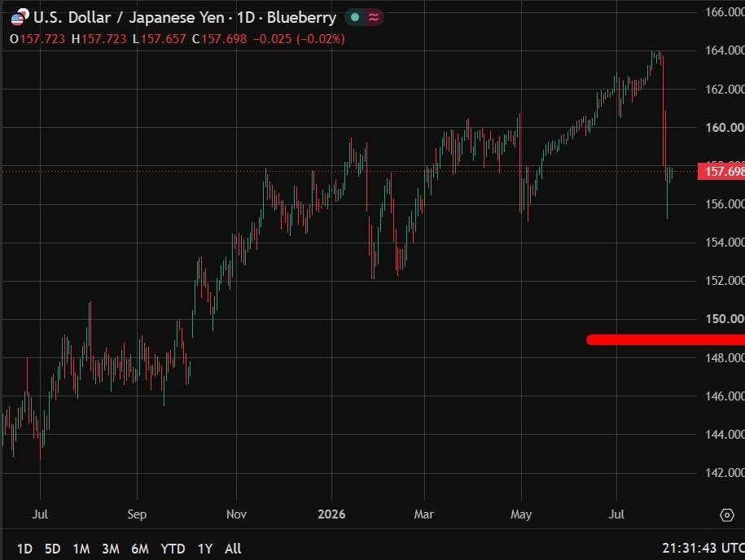Click the 148.000 price axis label
Viewport: 745px width, 560px height.
[725, 357]
